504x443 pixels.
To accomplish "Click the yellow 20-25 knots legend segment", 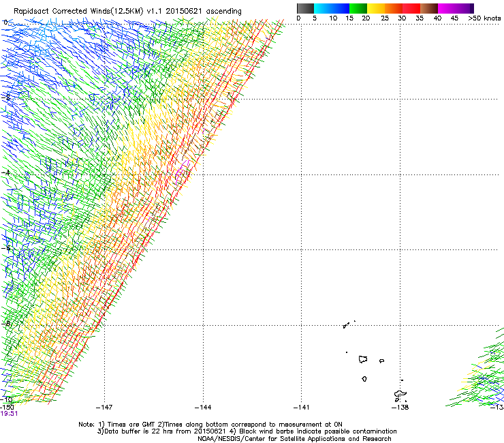I will coord(376,8).
